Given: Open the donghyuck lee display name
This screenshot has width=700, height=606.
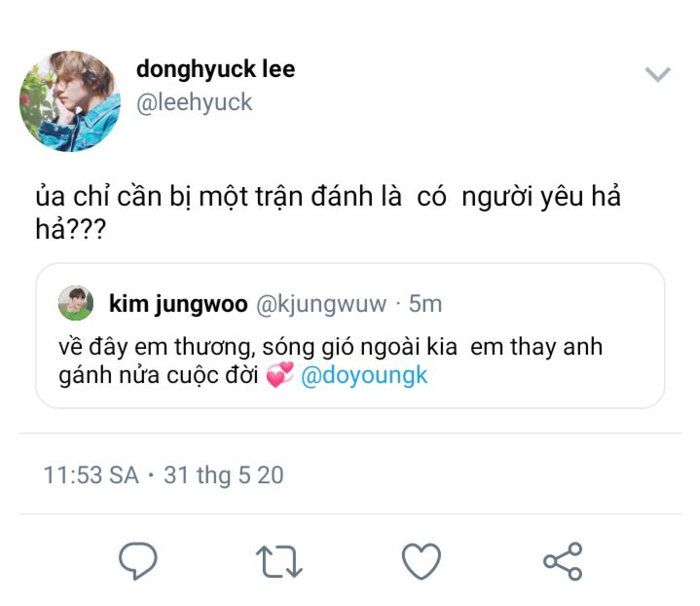Looking at the screenshot, I should pyautogui.click(x=215, y=70).
